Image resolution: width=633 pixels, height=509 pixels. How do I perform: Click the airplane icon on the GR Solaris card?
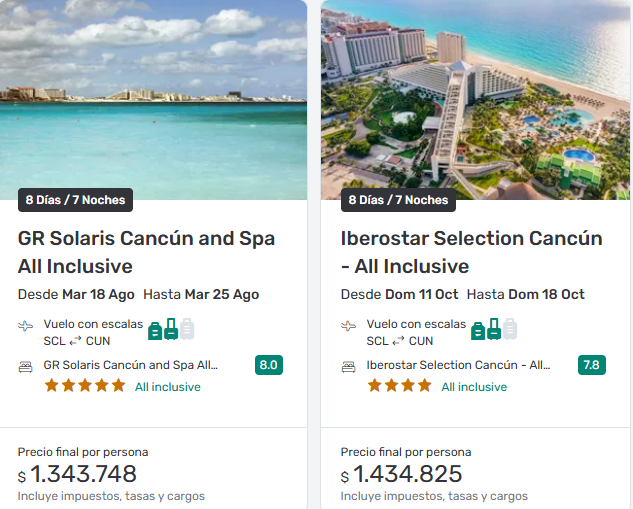click(26, 326)
